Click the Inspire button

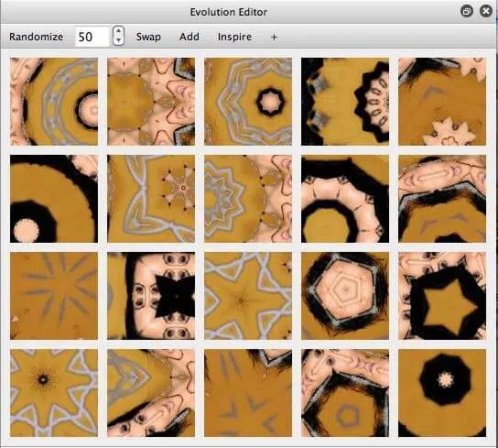click(234, 37)
